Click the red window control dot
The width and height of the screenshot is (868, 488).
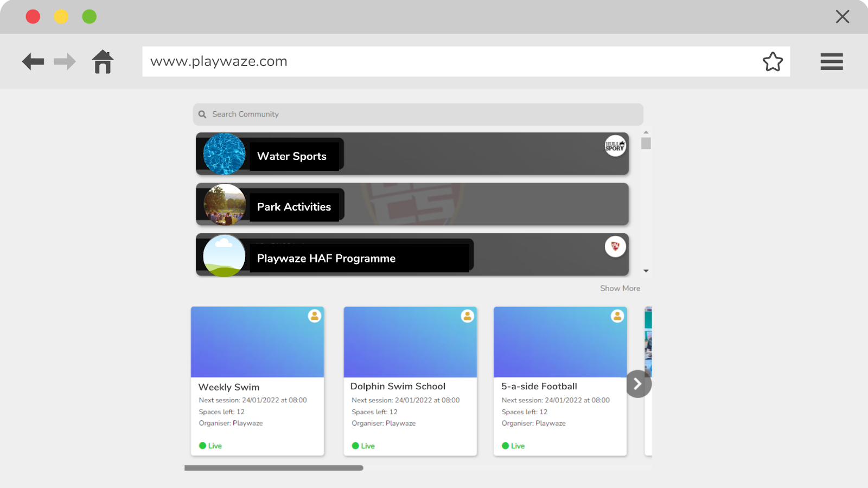33,17
